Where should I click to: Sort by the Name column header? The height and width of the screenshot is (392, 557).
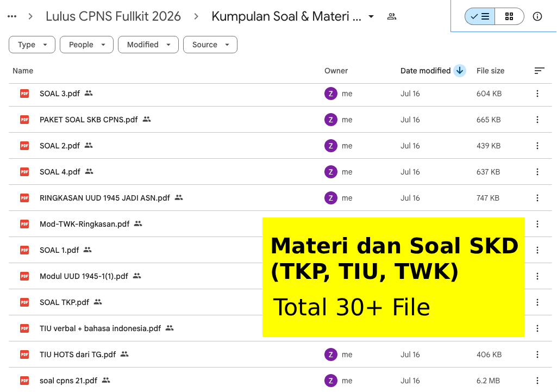click(x=23, y=71)
